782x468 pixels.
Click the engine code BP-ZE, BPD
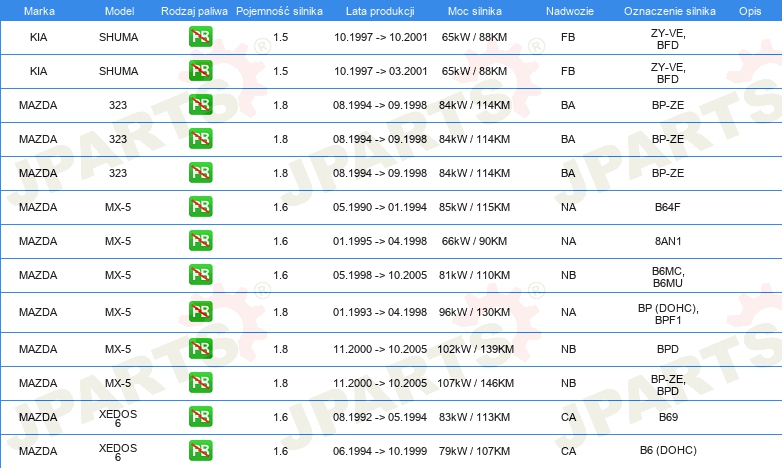(x=668, y=385)
